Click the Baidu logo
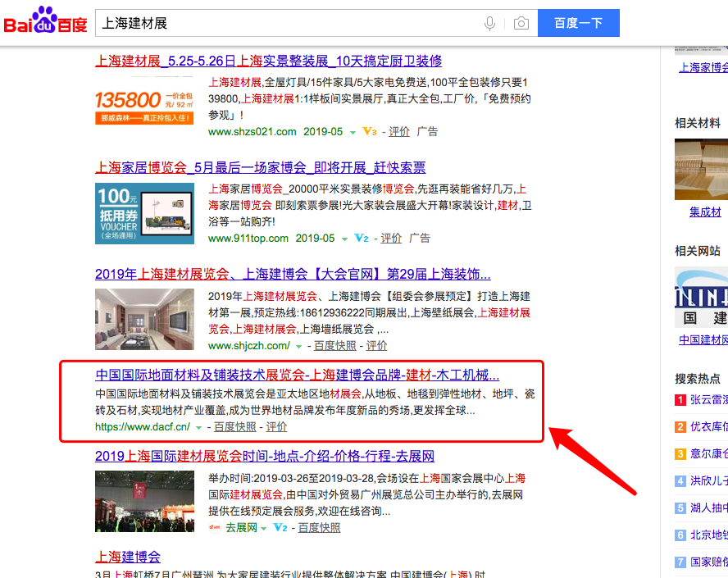This screenshot has height=578, width=728. [46, 20]
